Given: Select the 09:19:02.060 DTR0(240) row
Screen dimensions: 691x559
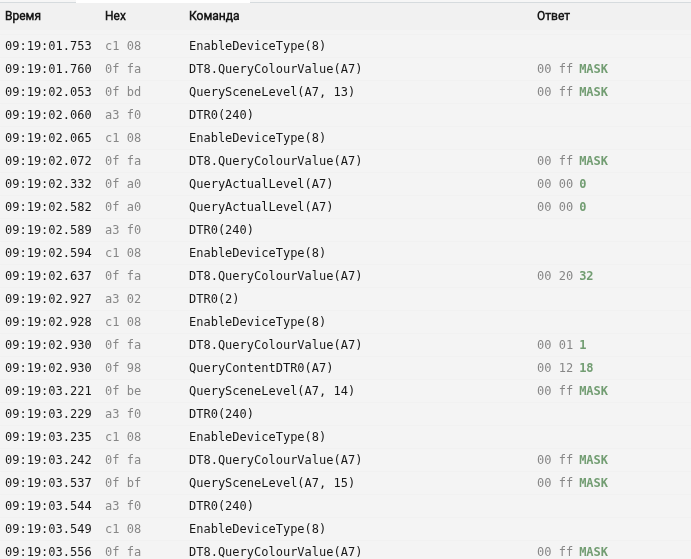Looking at the screenshot, I should point(346,115).
